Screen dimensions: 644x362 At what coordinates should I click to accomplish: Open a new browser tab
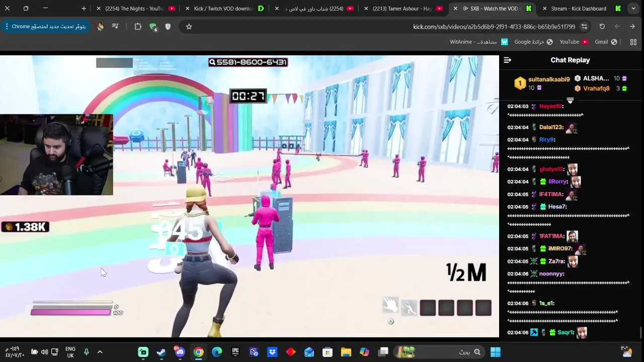click(x=84, y=9)
